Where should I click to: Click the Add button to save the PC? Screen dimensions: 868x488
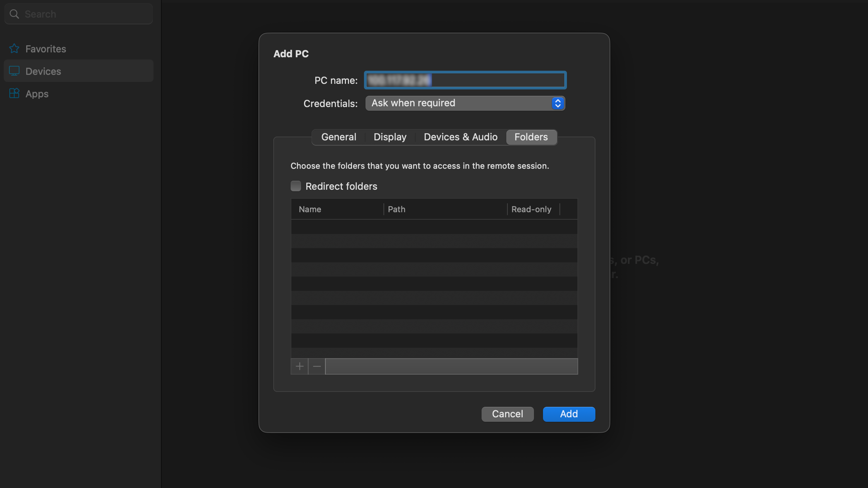coord(569,414)
